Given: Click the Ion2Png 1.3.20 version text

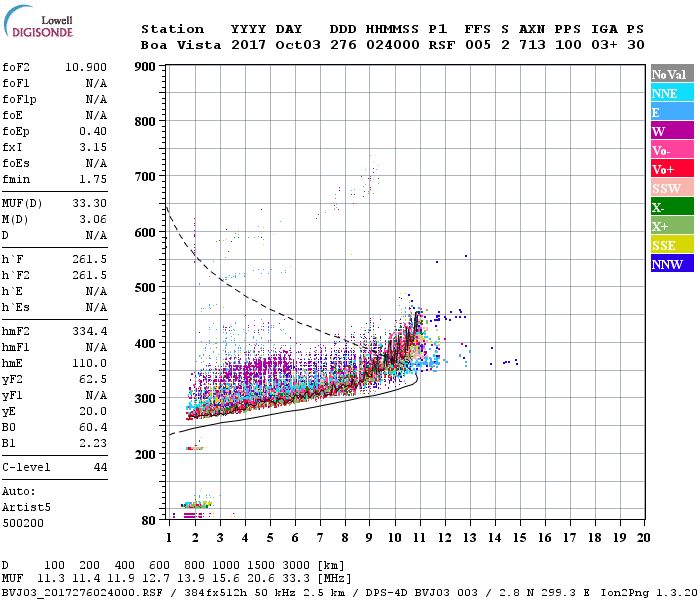Looking at the screenshot, I should pos(649,593).
